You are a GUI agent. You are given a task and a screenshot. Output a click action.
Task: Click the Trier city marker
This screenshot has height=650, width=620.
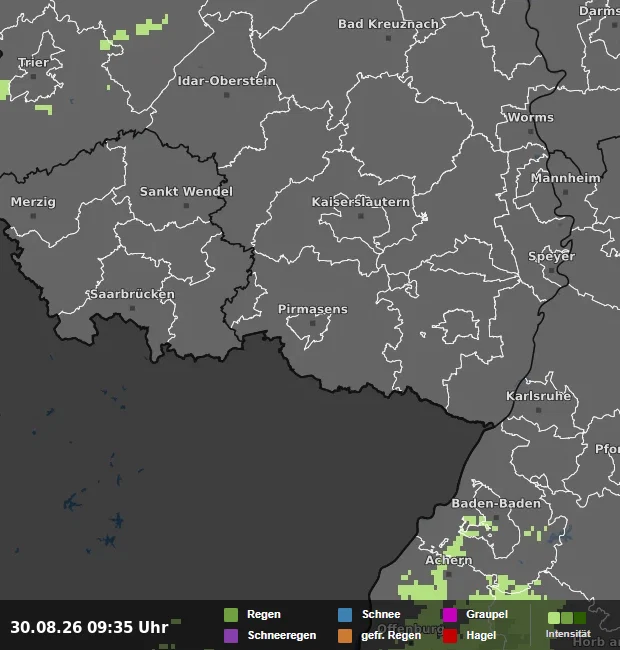click(x=34, y=76)
